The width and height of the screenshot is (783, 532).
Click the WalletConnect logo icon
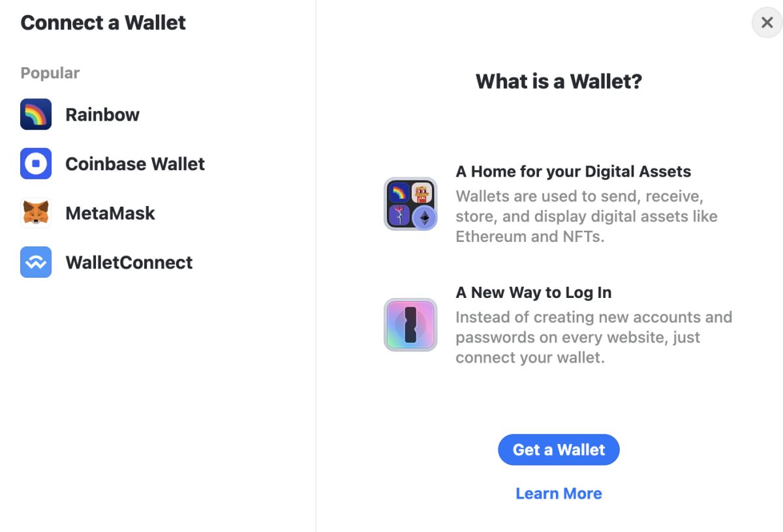pos(36,262)
